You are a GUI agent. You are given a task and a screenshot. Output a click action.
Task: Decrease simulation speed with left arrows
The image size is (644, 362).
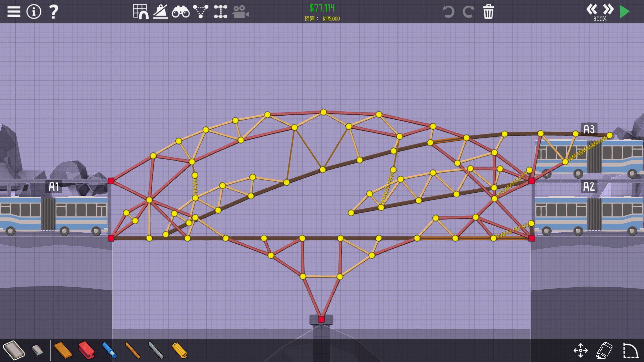(592, 9)
